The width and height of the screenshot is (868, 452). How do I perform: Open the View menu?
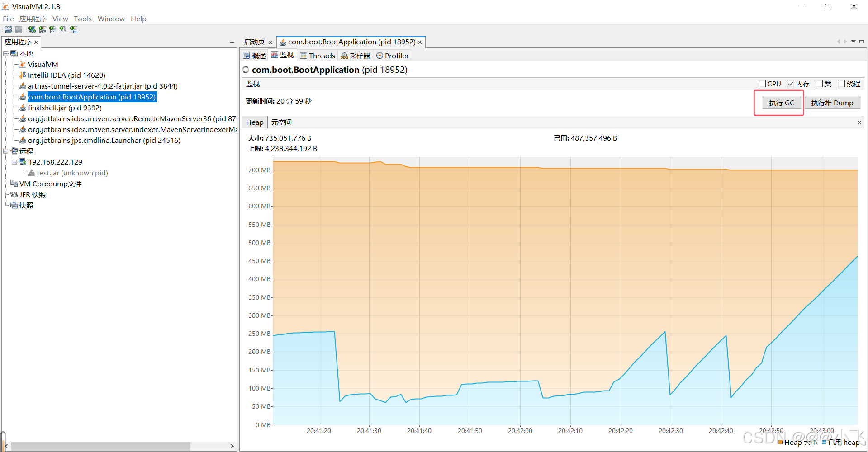pyautogui.click(x=60, y=19)
